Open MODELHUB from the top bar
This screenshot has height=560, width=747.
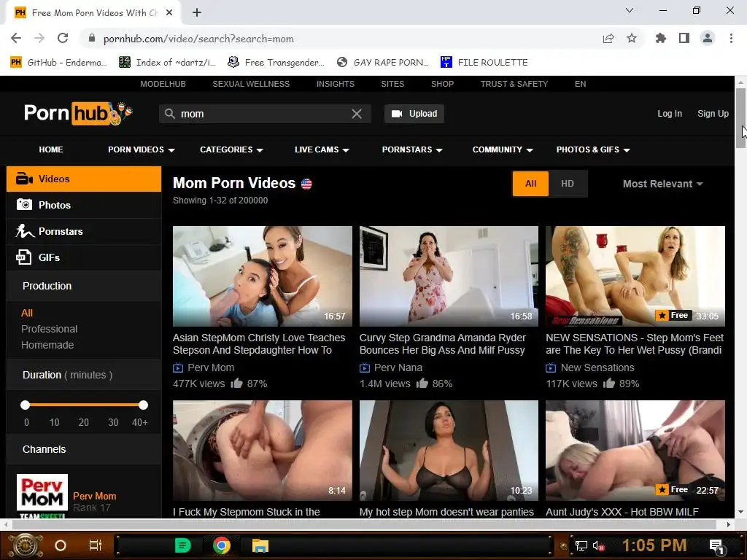(163, 84)
